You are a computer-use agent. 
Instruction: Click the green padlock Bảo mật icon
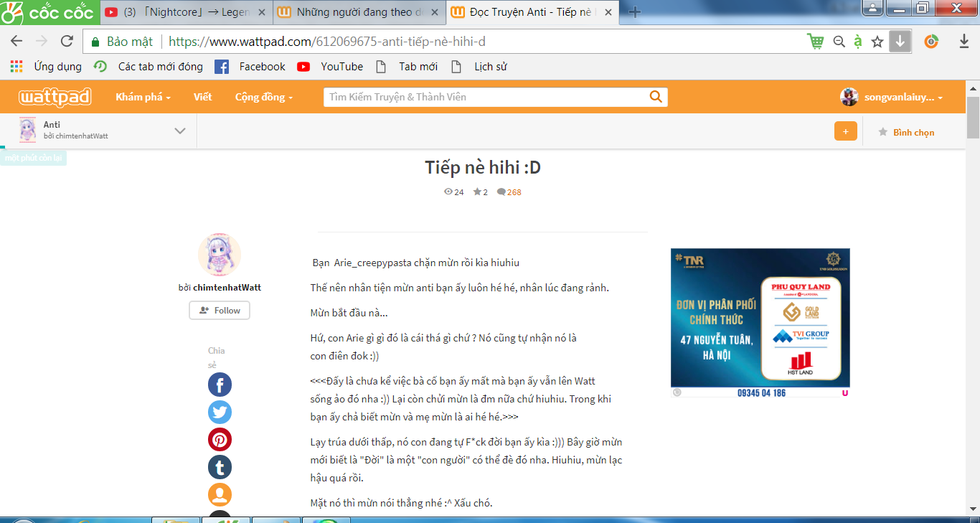[x=95, y=42]
